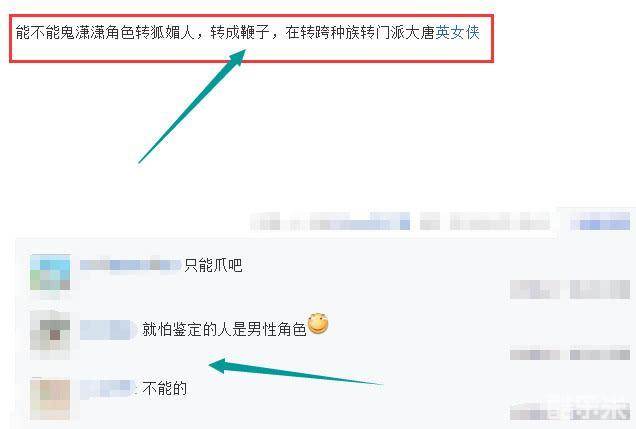636x429 pixels.
Task: Open the gray avatar beside 就怕鉴定的人是男性角色
Action: tap(50, 335)
